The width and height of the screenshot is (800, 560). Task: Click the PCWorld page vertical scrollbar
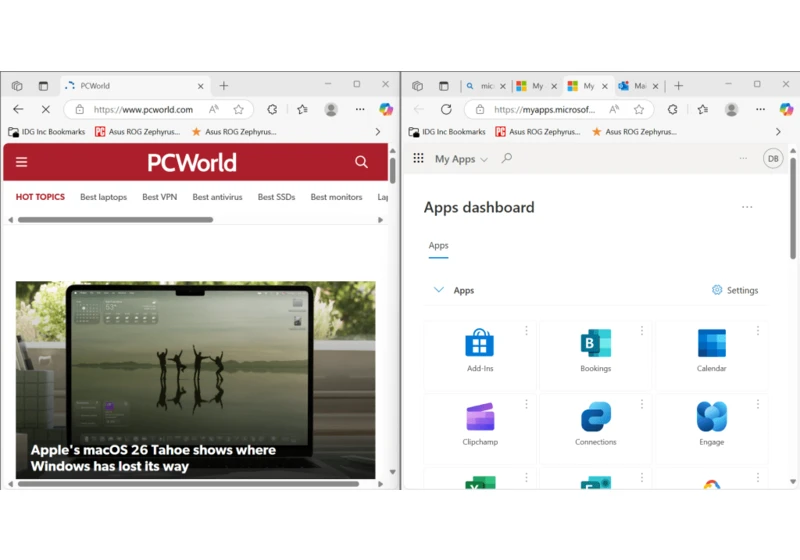392,171
